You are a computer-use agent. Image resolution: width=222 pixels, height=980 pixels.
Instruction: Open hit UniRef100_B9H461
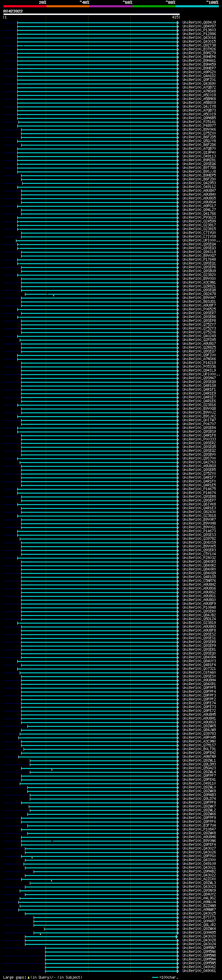pos(199,61)
